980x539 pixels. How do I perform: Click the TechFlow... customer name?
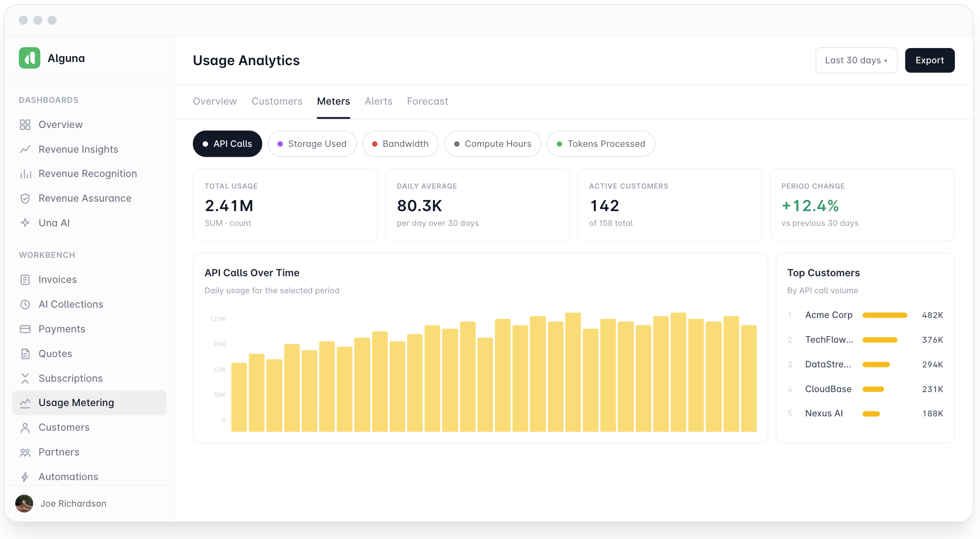829,340
